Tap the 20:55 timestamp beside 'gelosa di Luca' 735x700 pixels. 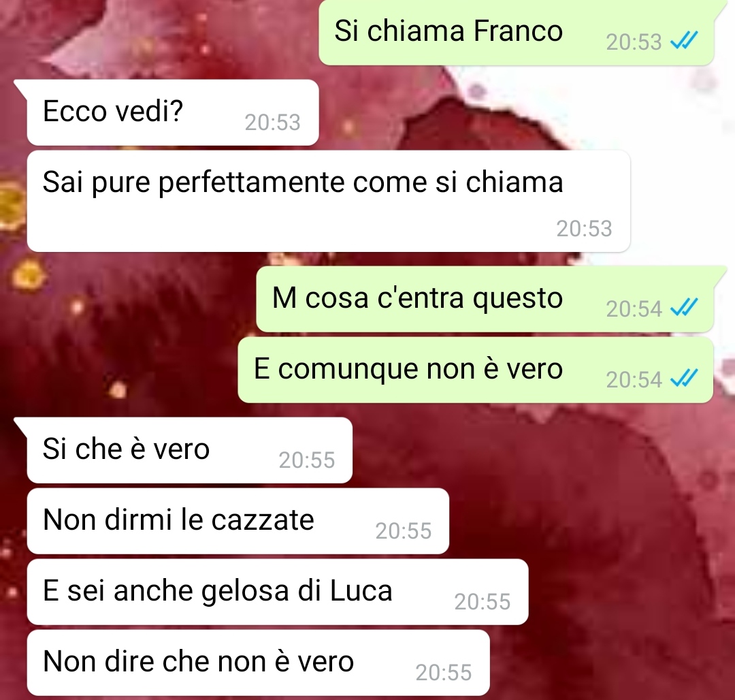(x=483, y=602)
